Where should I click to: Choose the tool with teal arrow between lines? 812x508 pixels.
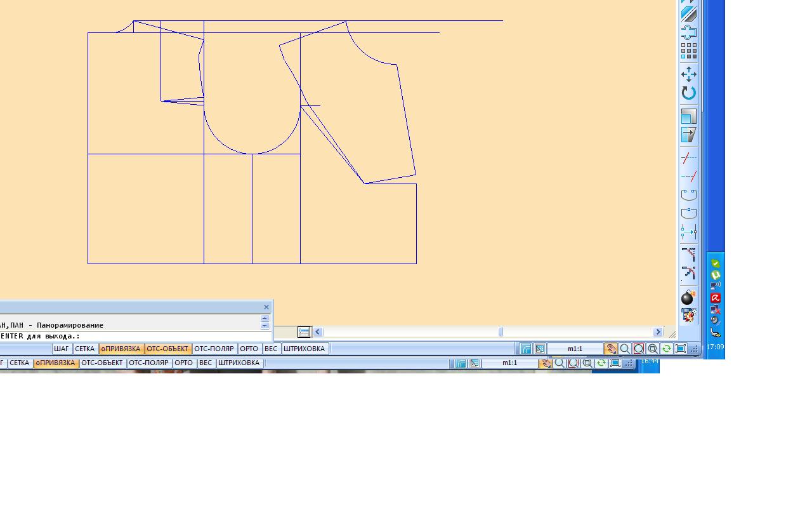688,231
